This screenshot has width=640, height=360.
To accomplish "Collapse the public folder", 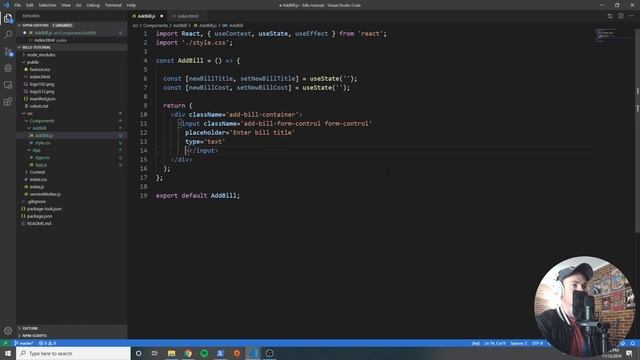I will 71,62.
